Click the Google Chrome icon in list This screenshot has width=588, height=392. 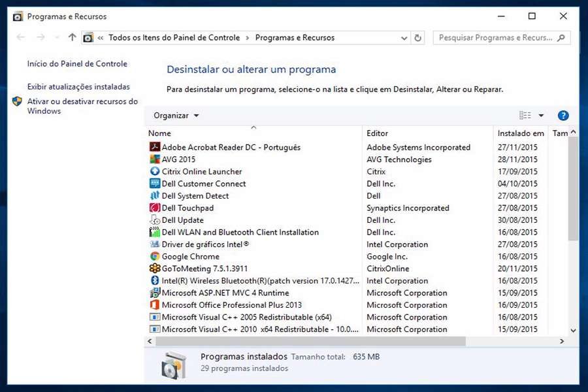(155, 256)
